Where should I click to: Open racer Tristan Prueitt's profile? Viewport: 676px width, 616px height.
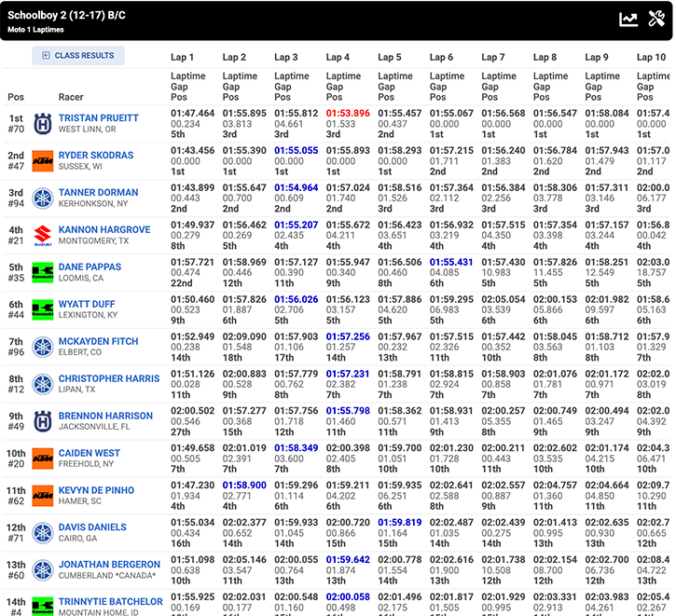tap(98, 118)
